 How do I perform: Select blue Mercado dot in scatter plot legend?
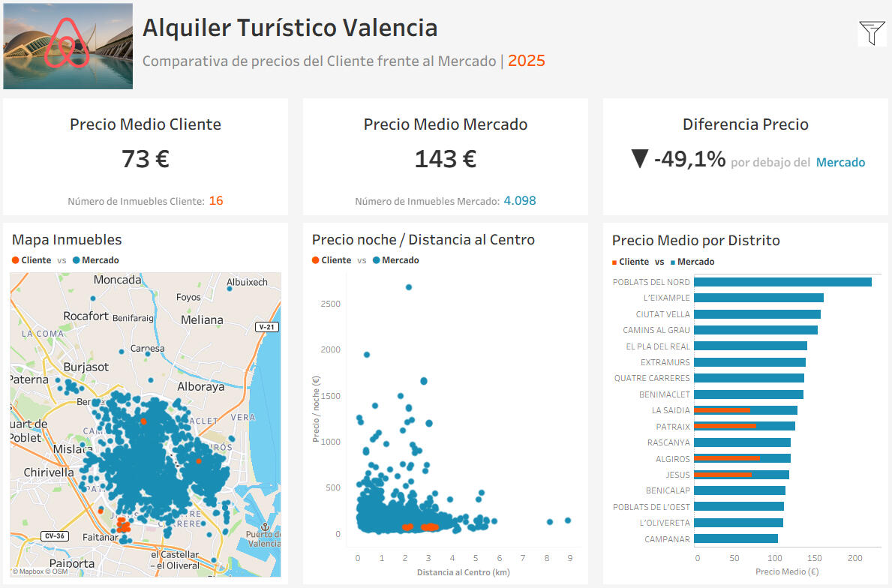point(376,260)
